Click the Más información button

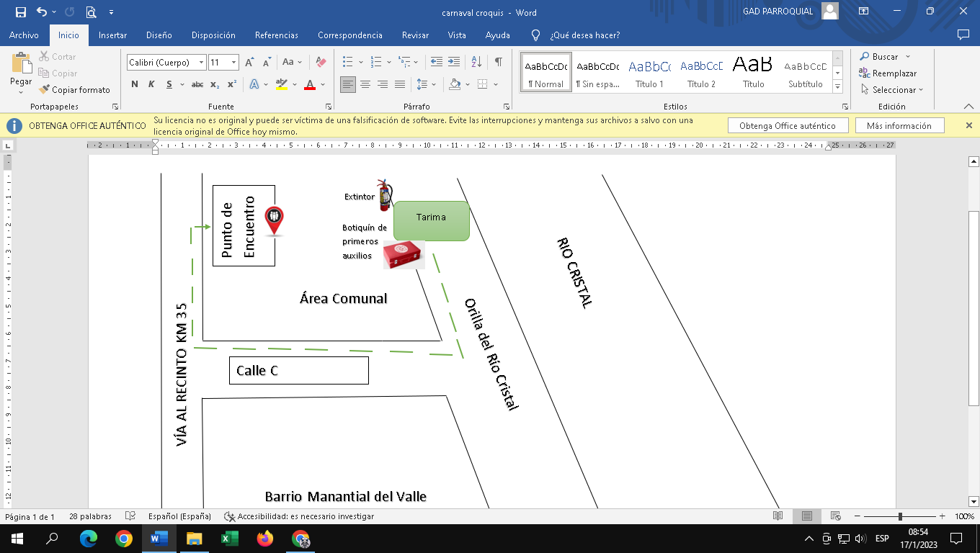[899, 126]
